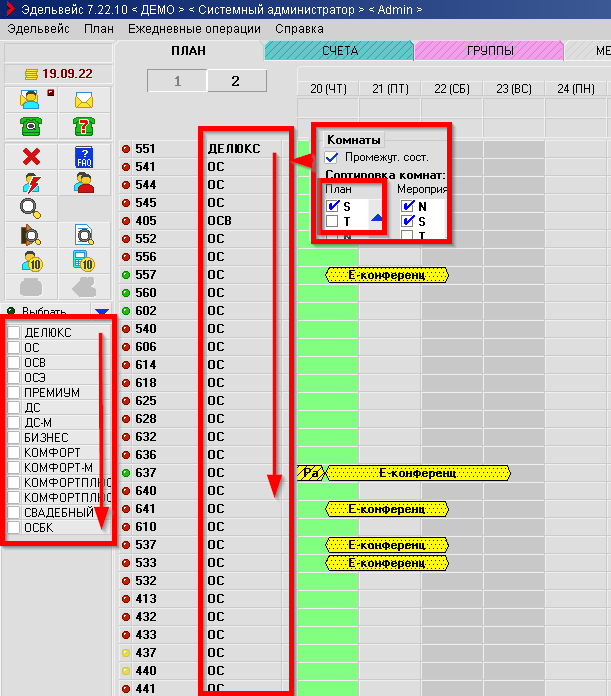Switch to the ГРУППЫ tab
The height and width of the screenshot is (696, 611).
(489, 50)
